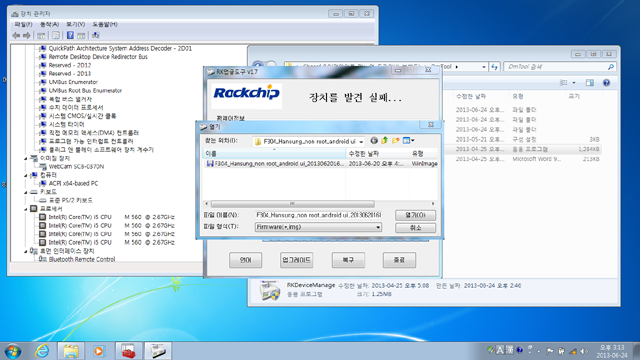Launch Internet Explorer from the taskbar
Screen dimensions: 640x360
42,351
